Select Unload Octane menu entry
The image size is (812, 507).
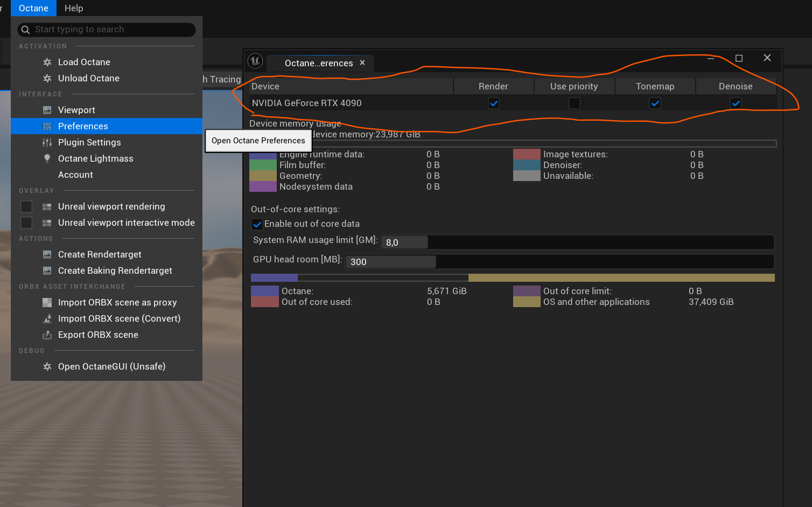107,78
